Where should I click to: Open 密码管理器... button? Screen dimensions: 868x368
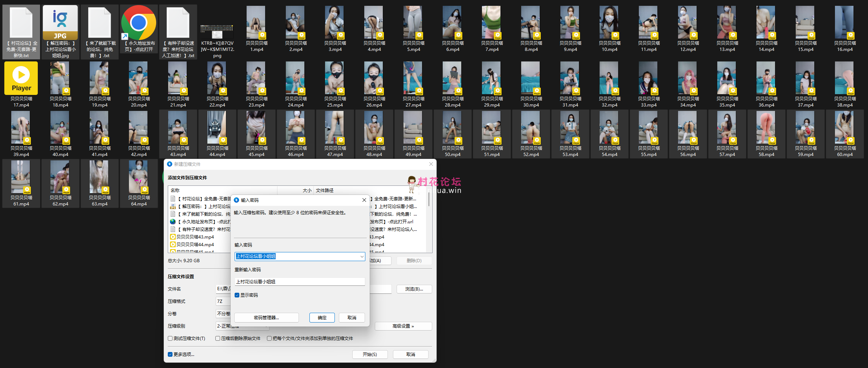pyautogui.click(x=266, y=318)
